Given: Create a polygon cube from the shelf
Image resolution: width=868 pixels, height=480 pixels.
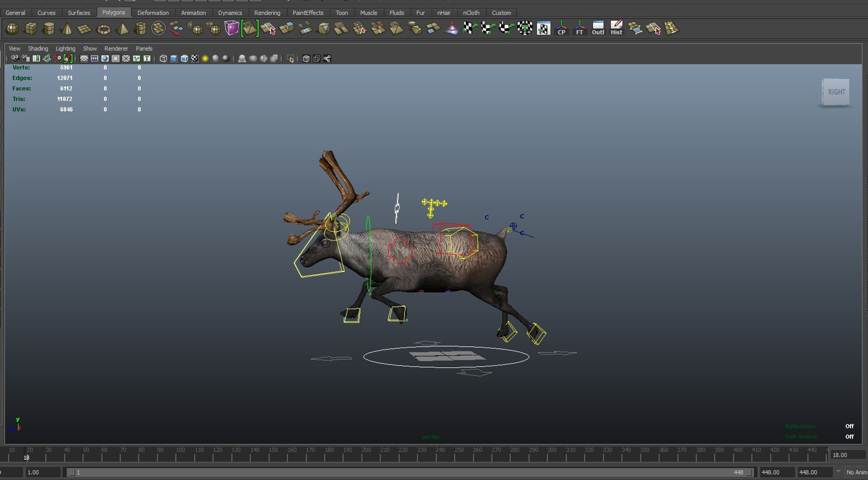Looking at the screenshot, I should pos(31,29).
